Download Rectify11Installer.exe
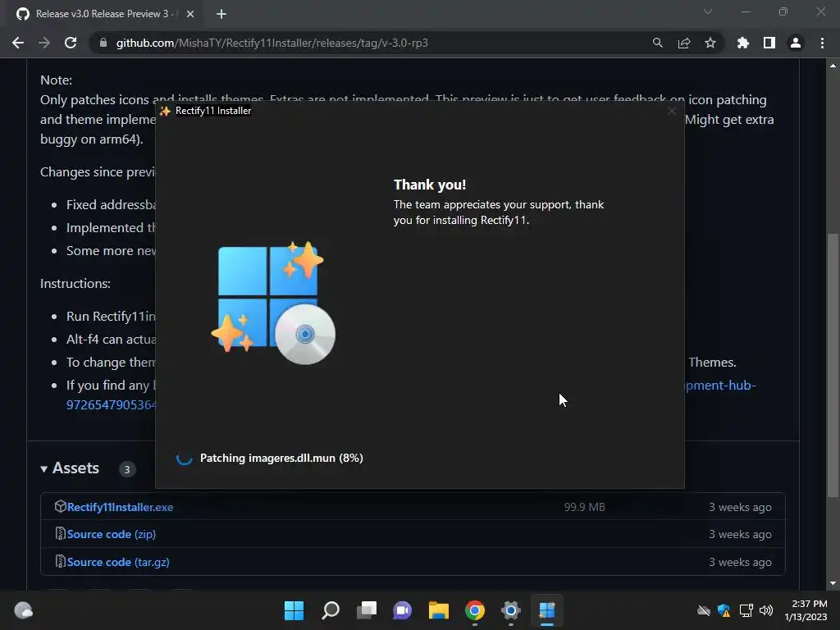This screenshot has height=630, width=840. click(120, 507)
